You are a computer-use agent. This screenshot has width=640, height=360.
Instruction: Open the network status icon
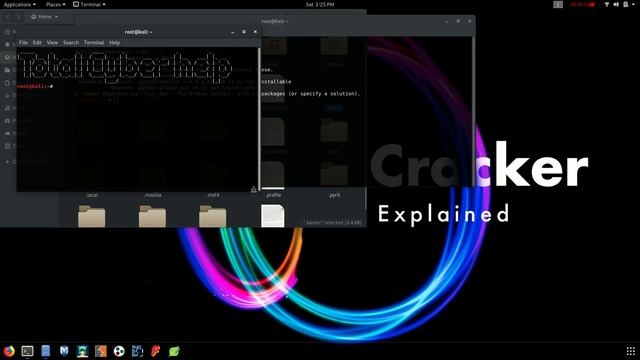607,4
